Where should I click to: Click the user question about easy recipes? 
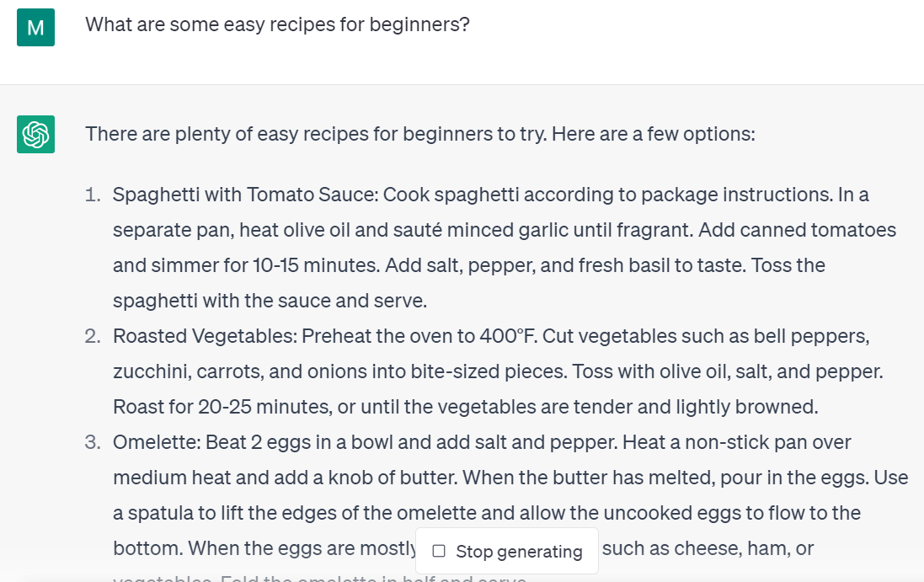pos(277,25)
